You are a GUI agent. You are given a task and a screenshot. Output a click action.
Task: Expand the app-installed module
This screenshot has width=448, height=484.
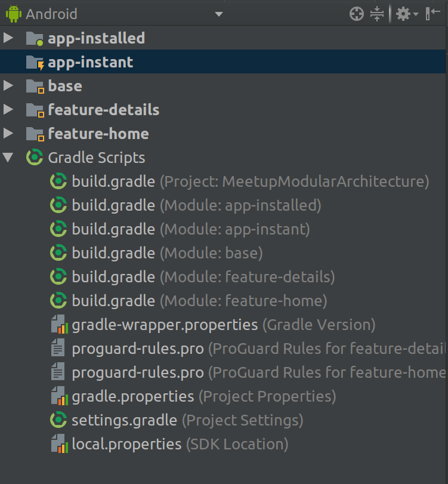(8, 38)
